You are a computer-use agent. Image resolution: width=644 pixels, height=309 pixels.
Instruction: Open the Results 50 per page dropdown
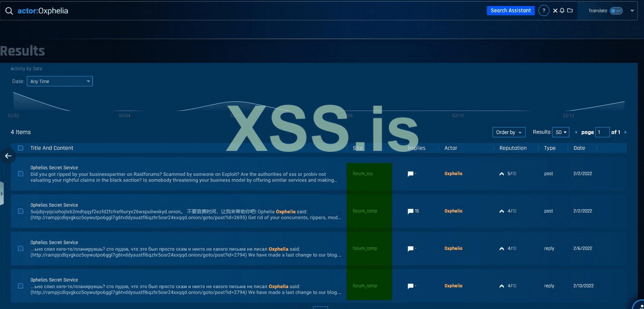[x=561, y=132]
